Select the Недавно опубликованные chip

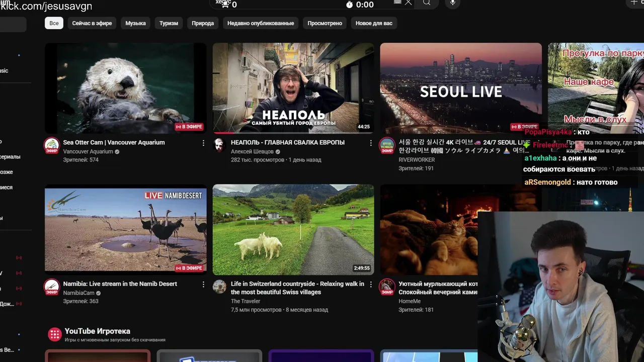pos(261,23)
